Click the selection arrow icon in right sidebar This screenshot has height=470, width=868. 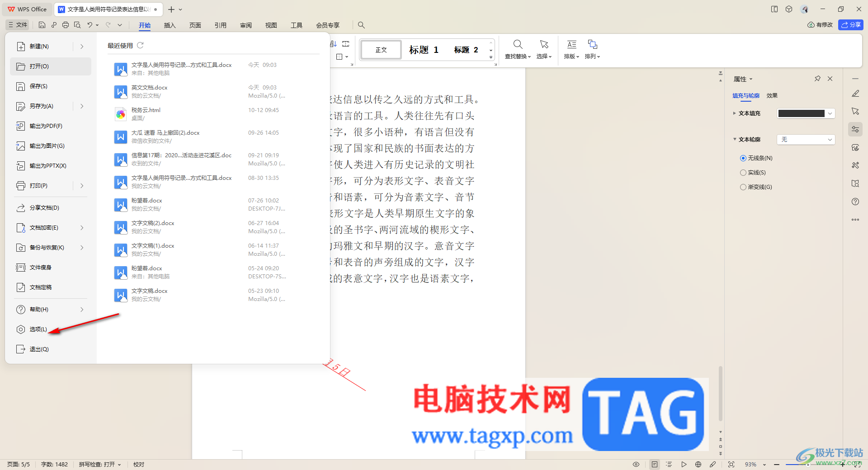point(855,111)
